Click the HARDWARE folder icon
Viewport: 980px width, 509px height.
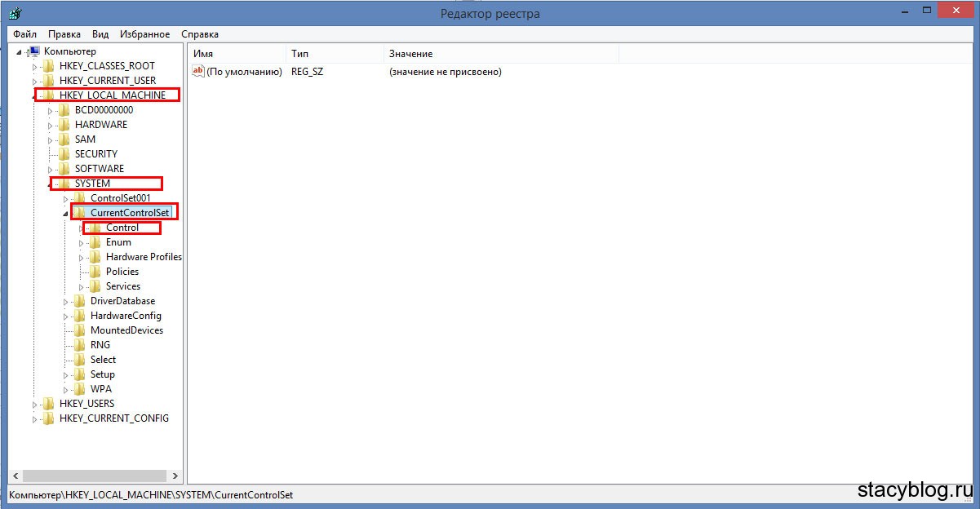coord(64,125)
